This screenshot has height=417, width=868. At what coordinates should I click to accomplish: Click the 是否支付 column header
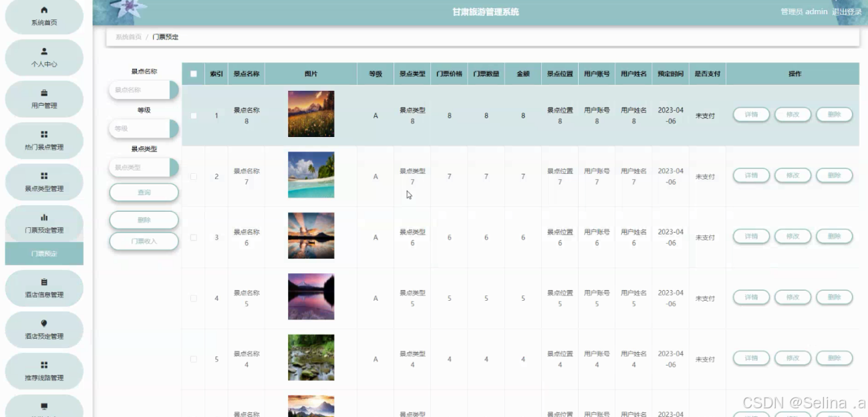point(707,74)
